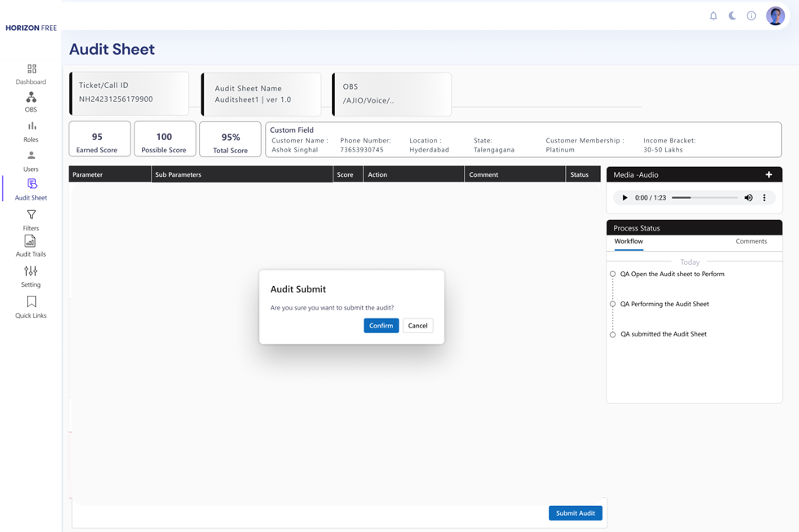The width and height of the screenshot is (799, 532).
Task: Click the notification bell icon
Action: (x=713, y=15)
